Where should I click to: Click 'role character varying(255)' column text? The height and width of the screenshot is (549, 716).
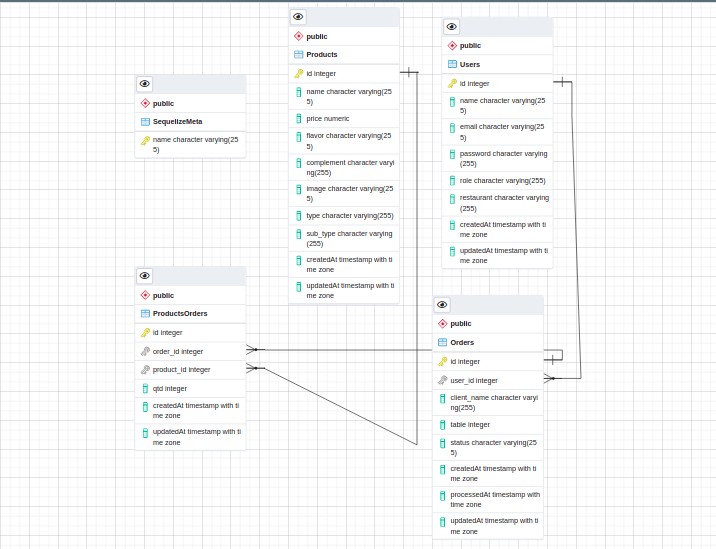point(503,180)
